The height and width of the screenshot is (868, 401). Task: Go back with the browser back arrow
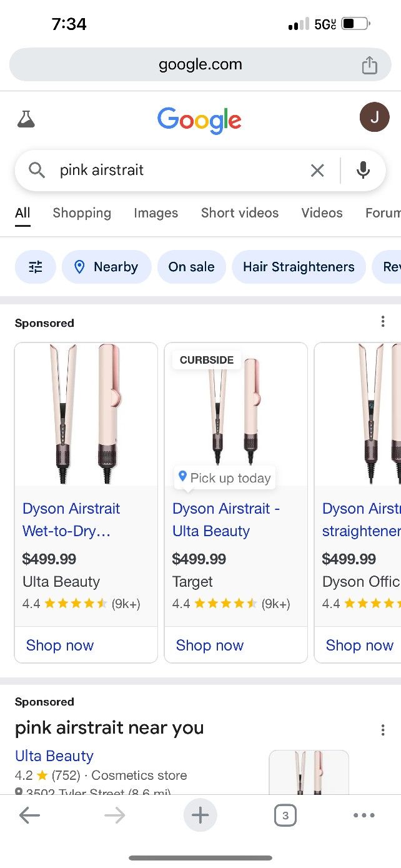coord(29,815)
